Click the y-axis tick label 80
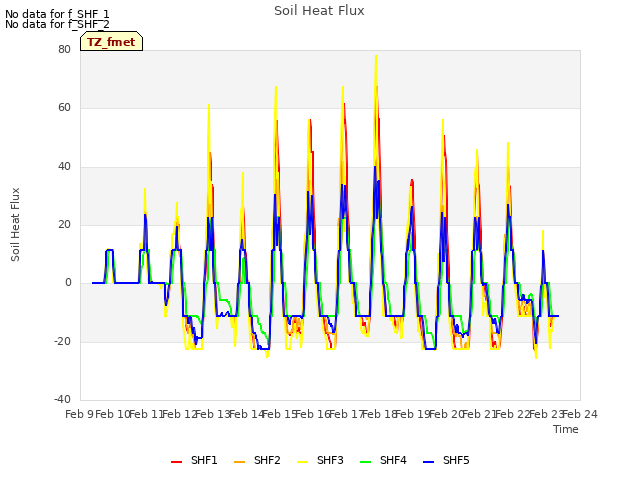This screenshot has height=480, width=640. (64, 49)
